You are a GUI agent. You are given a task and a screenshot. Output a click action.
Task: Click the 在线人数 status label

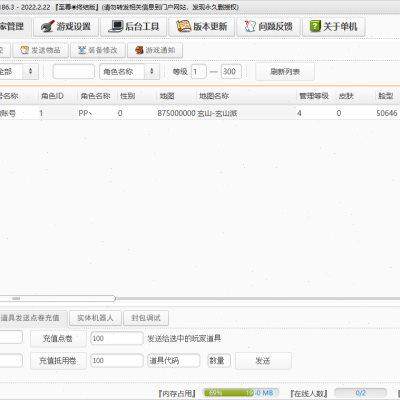pos(309,393)
